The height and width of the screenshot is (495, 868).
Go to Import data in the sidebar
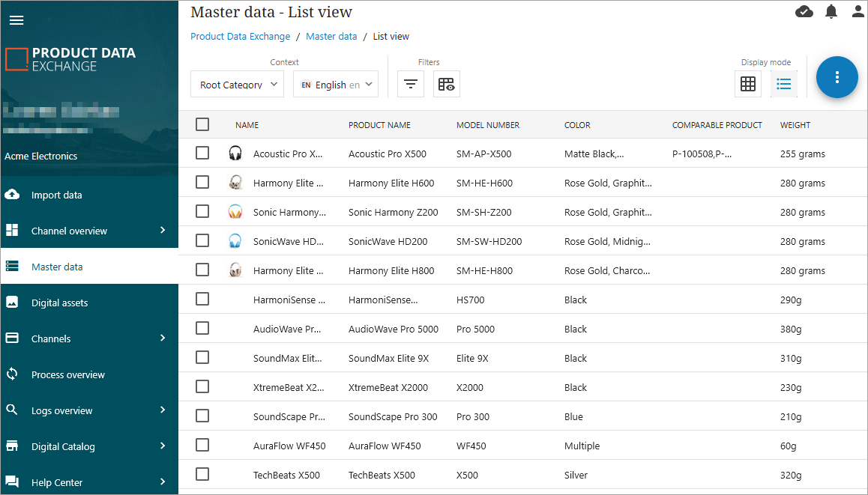tap(56, 195)
